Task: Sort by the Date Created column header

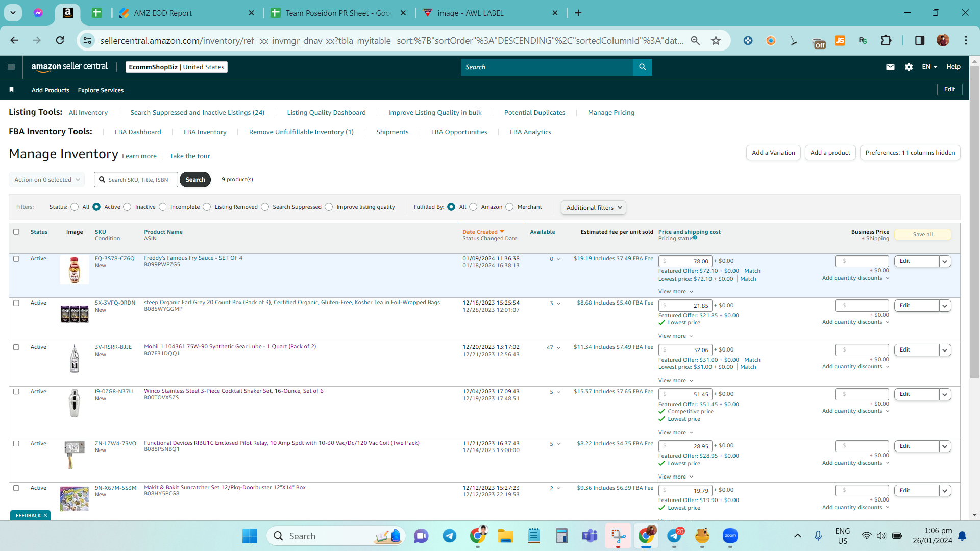Action: [x=483, y=232]
